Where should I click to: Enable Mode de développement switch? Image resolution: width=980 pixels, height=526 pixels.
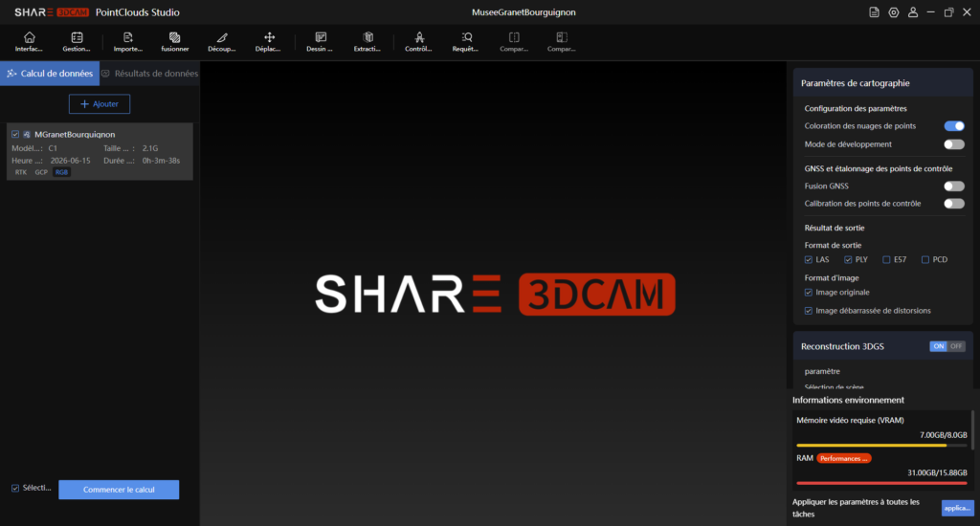954,144
